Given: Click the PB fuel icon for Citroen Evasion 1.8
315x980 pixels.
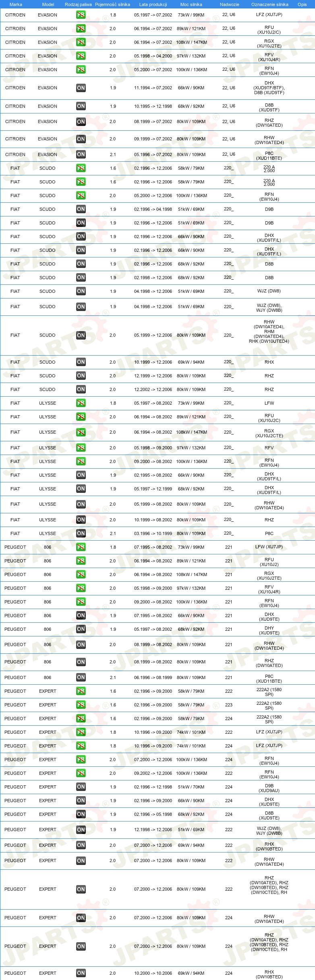Looking at the screenshot, I should [81, 15].
